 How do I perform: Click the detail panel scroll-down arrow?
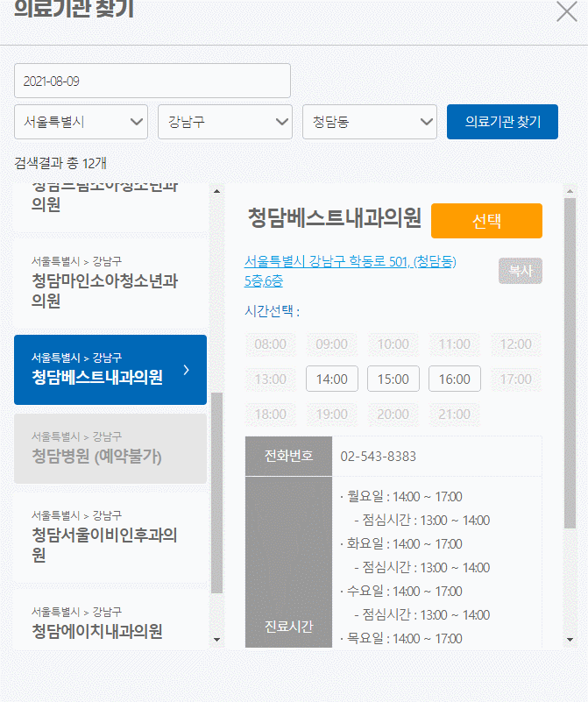pyautogui.click(x=570, y=639)
